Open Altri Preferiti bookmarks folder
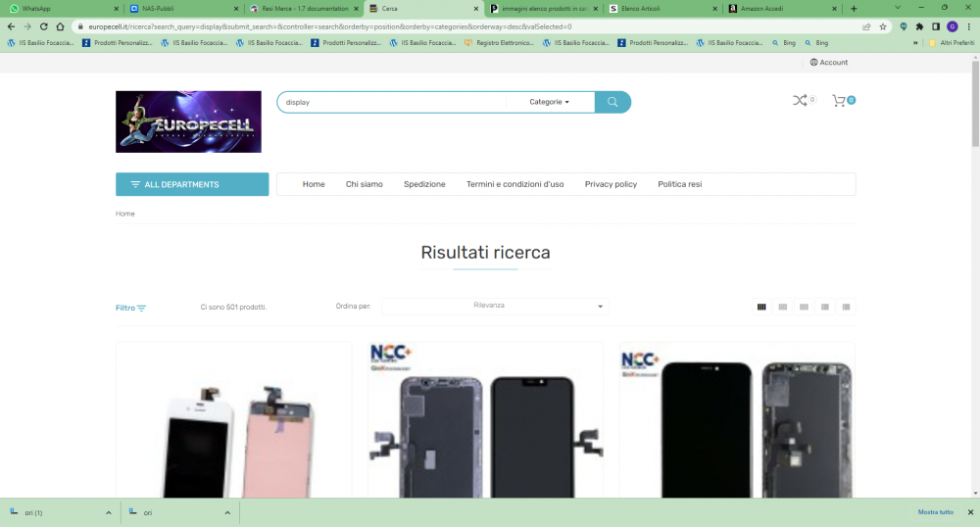 [x=952, y=43]
